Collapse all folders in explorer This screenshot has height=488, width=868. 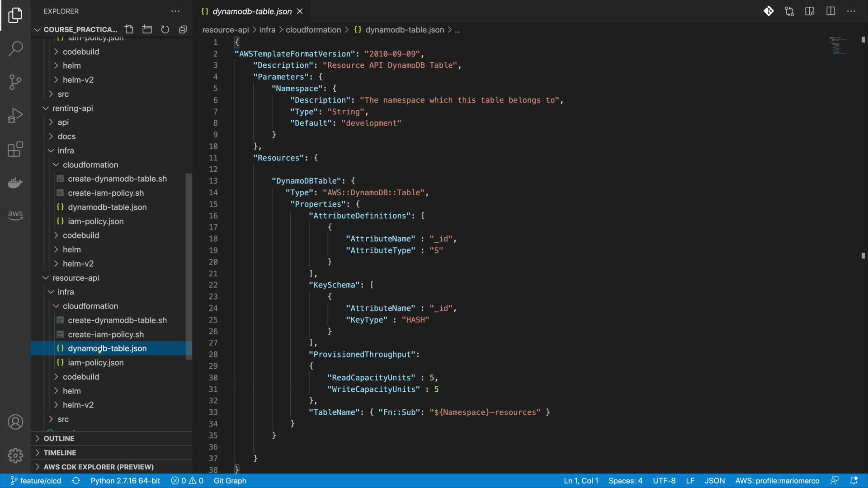(183, 29)
